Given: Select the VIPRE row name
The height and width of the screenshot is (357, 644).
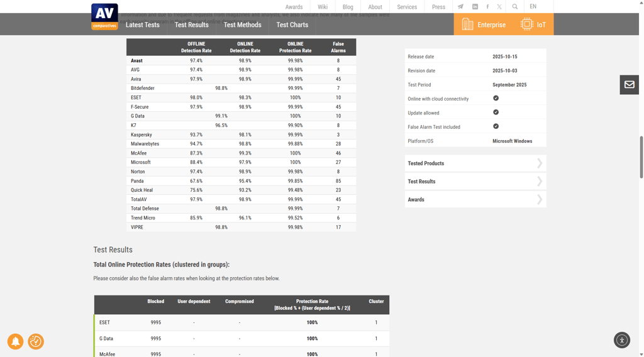Looking at the screenshot, I should 136,228.
